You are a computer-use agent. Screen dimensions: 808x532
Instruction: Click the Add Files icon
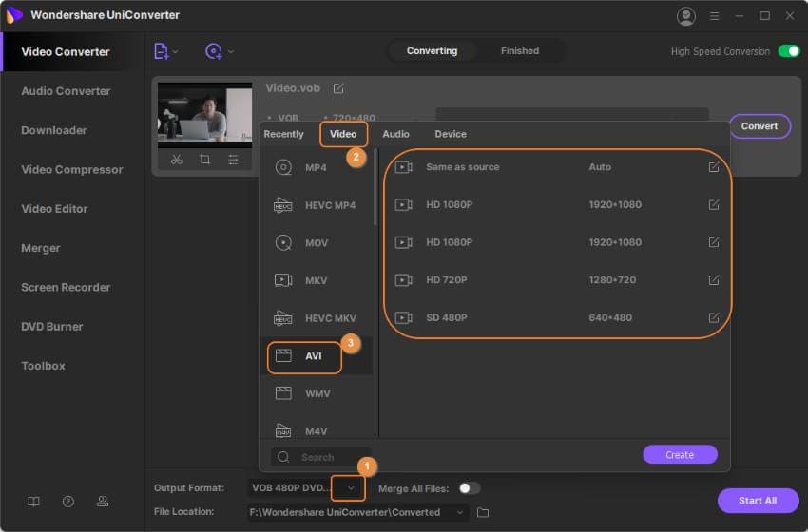click(x=161, y=51)
